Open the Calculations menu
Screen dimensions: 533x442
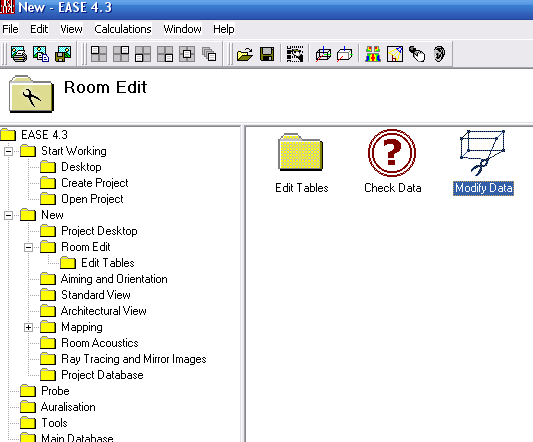coord(123,29)
